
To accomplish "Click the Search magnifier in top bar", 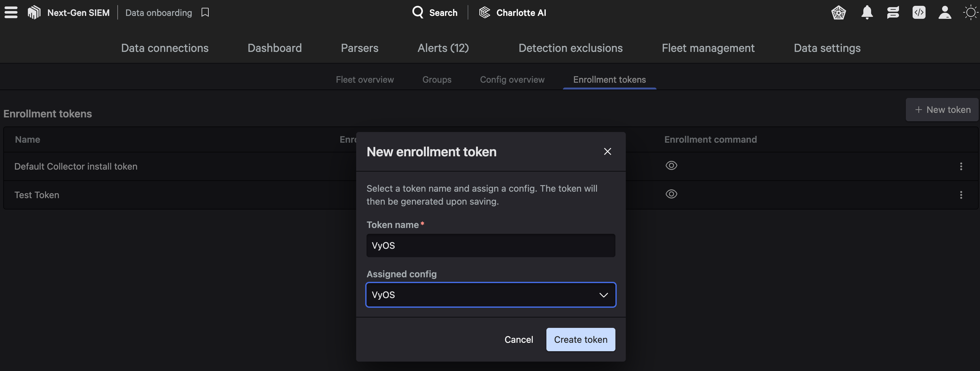I will click(x=418, y=12).
